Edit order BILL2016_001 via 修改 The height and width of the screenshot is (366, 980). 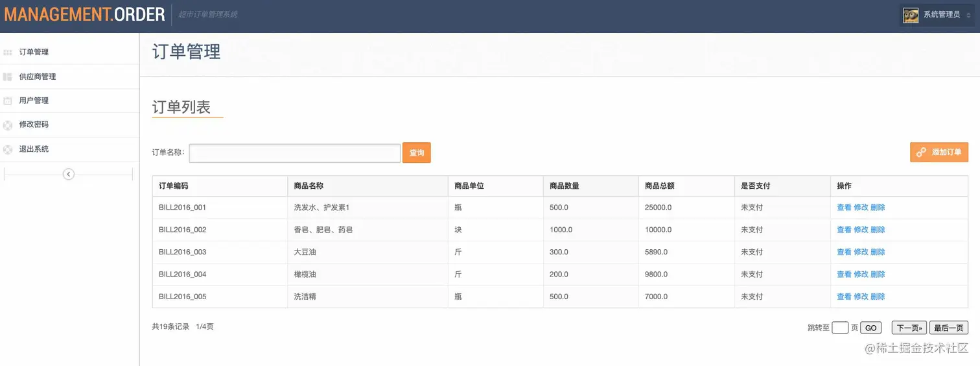[861, 208]
